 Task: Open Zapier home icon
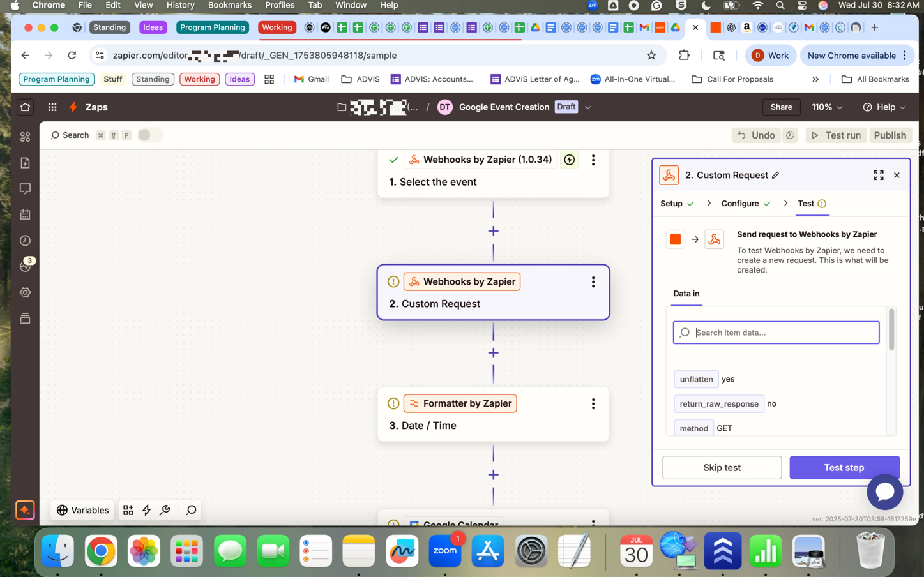pyautogui.click(x=25, y=107)
